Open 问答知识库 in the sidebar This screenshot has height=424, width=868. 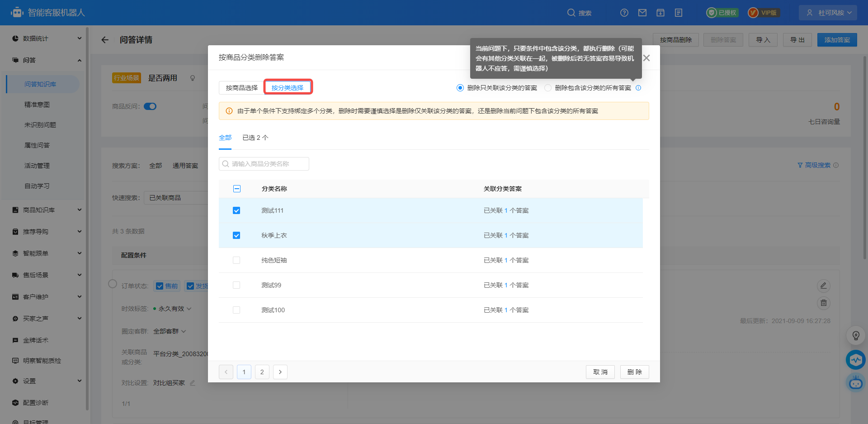pyautogui.click(x=40, y=84)
